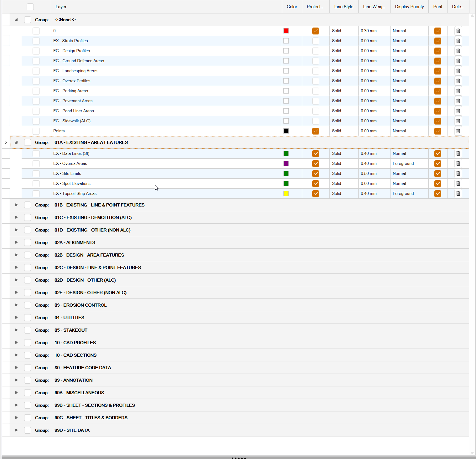Click trash icon for FG - Parking Areas
476x459 pixels.
pos(458,91)
